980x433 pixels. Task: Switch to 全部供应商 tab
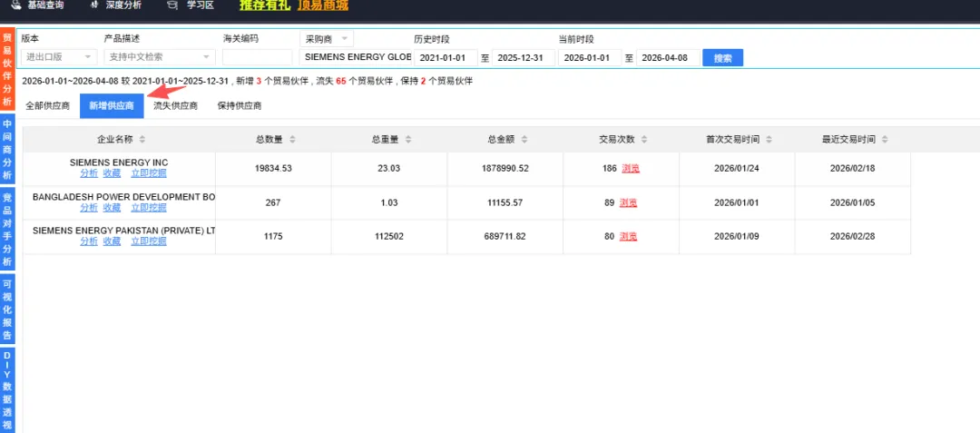pyautogui.click(x=47, y=105)
